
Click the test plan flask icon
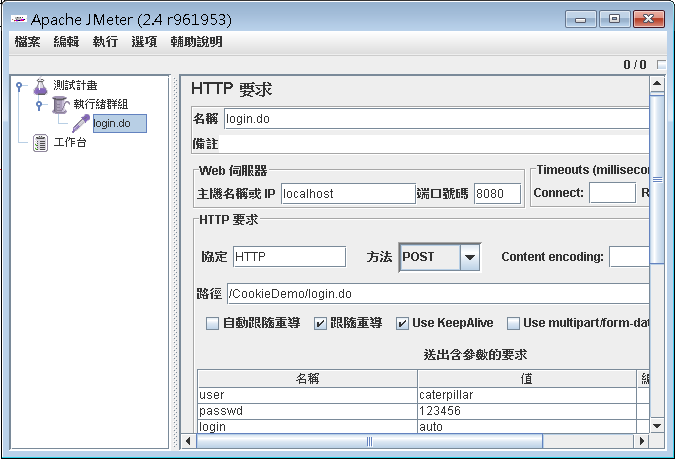tap(40, 86)
